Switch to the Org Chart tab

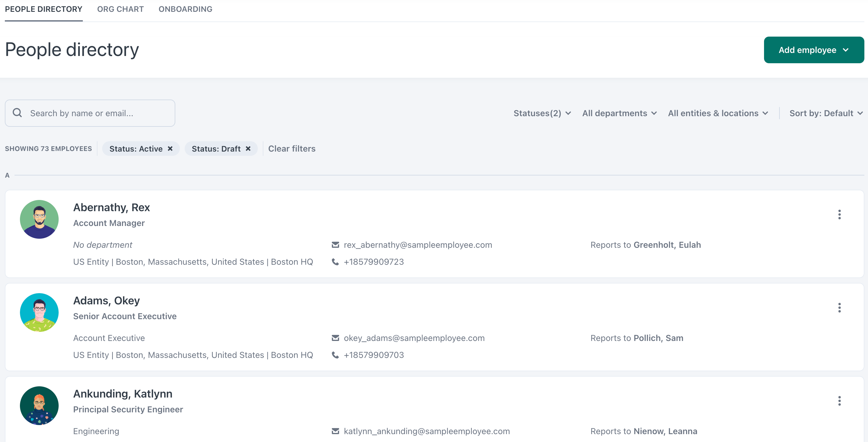coord(120,9)
